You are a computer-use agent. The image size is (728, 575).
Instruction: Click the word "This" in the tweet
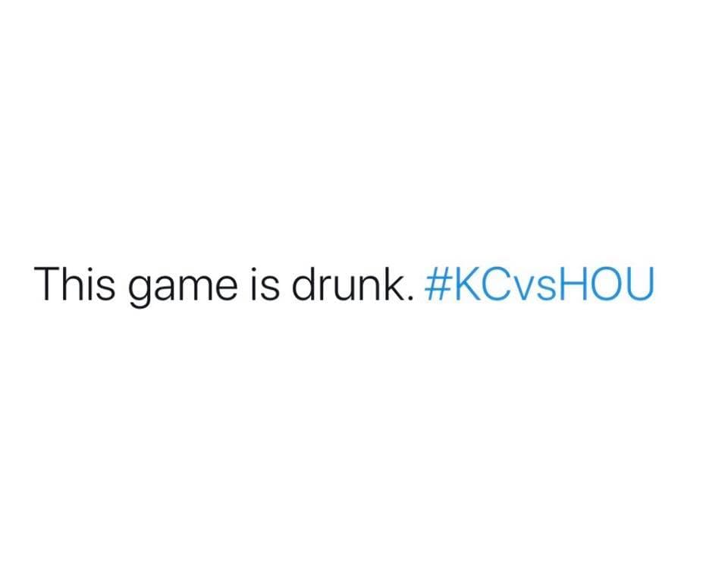(68, 284)
